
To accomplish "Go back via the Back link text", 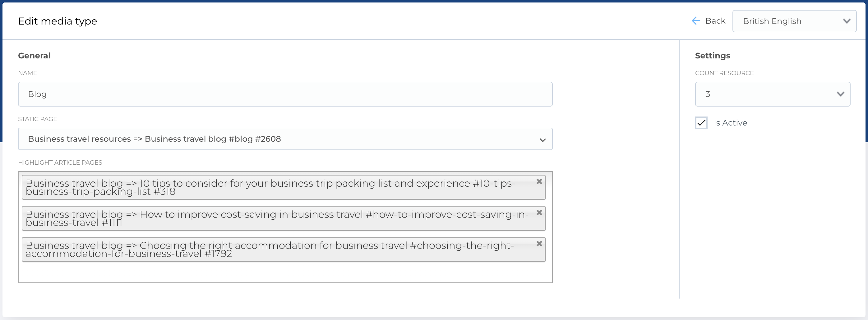I will point(715,21).
